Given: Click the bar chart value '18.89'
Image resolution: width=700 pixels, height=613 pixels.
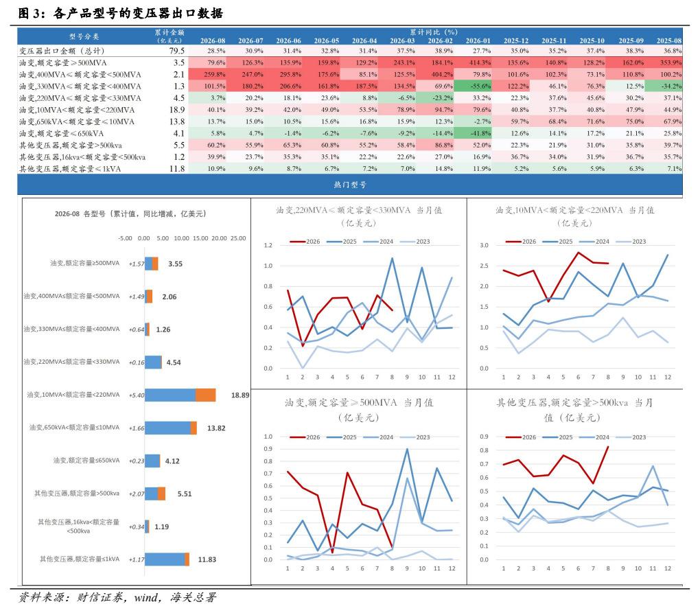Looking at the screenshot, I should pyautogui.click(x=240, y=395).
